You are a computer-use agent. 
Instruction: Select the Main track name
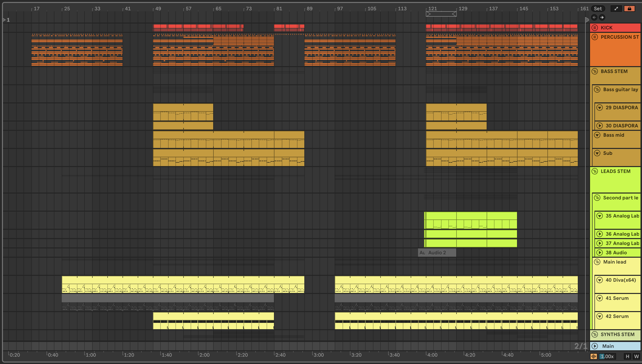(608, 346)
